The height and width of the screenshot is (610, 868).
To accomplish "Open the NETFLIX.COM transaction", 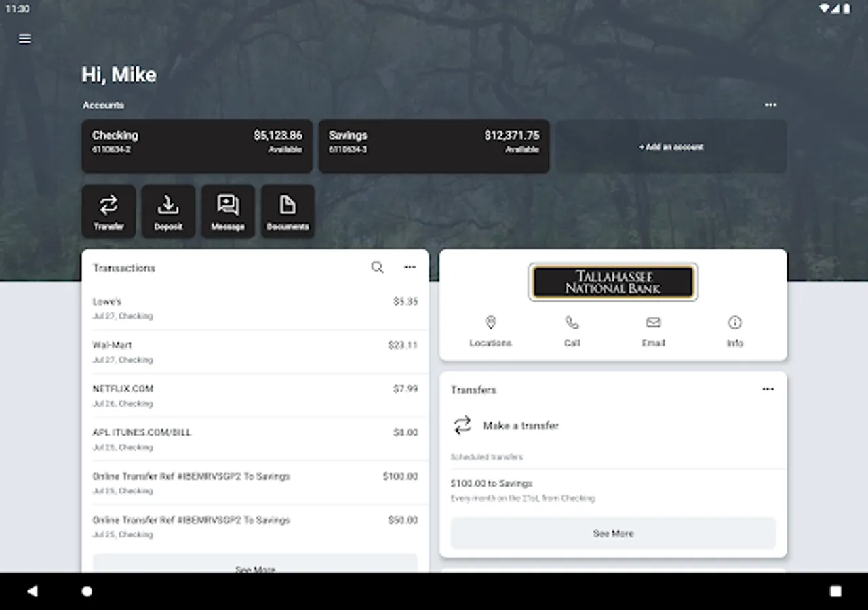I will [255, 396].
